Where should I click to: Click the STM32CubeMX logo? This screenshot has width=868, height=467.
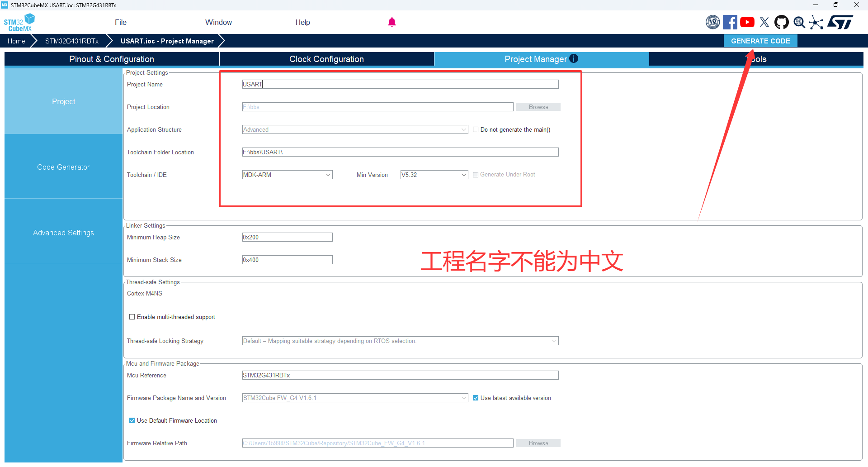pos(19,22)
